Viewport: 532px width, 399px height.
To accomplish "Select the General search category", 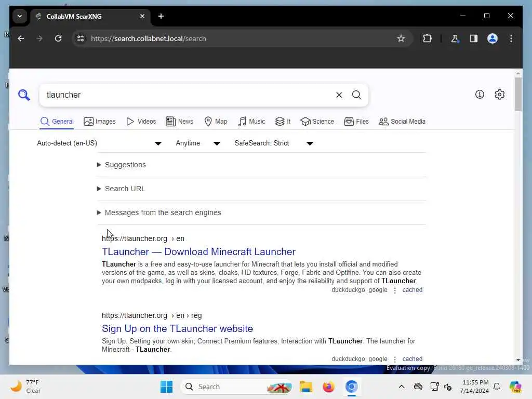I will point(57,122).
